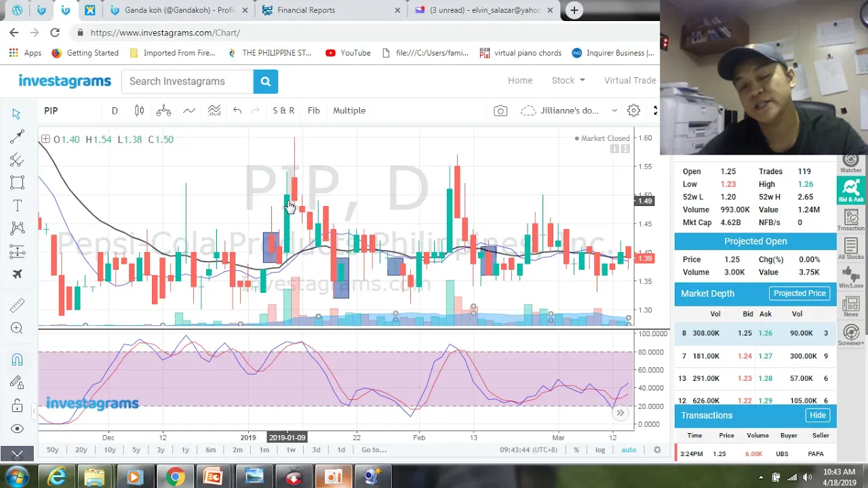Click the Fib button
868x488 pixels.
point(313,110)
